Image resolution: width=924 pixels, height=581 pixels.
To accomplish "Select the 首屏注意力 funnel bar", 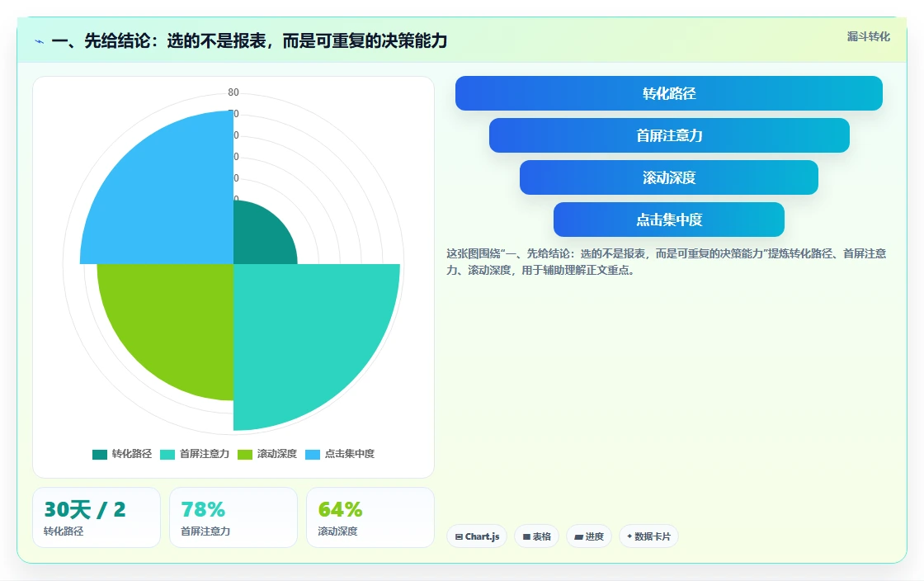I will coord(669,135).
